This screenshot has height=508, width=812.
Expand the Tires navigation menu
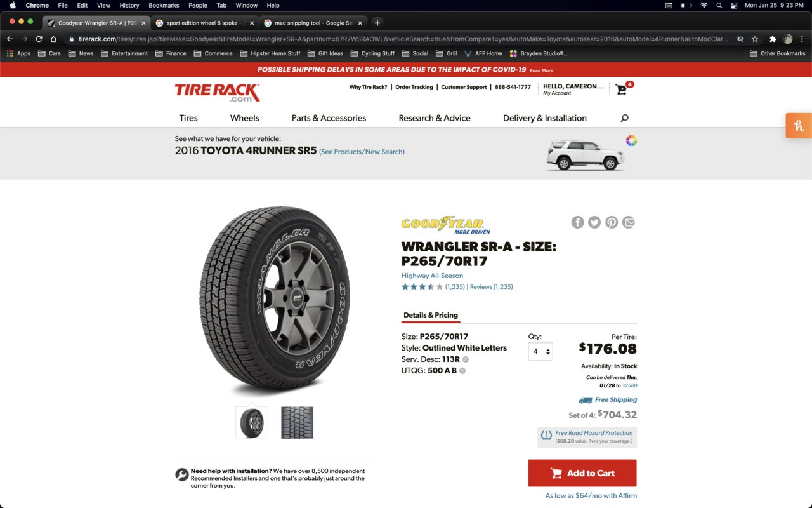(188, 118)
